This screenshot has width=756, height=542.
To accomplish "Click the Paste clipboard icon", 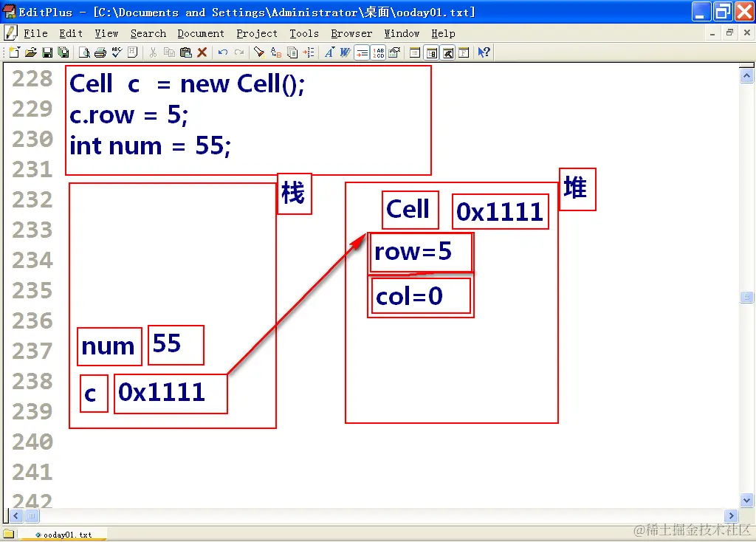I will coord(185,52).
